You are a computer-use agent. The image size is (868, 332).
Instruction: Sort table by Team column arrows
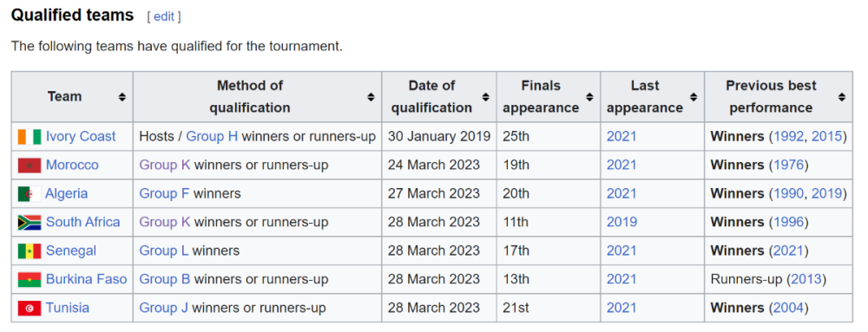(122, 97)
